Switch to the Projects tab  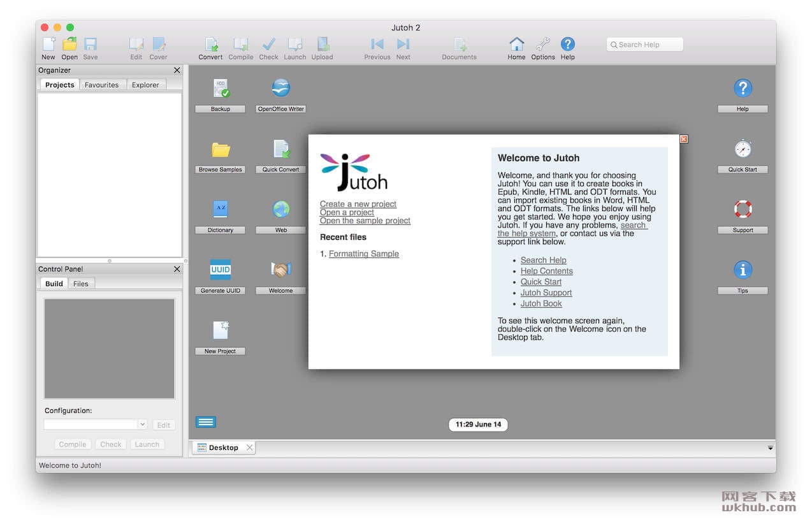point(60,85)
